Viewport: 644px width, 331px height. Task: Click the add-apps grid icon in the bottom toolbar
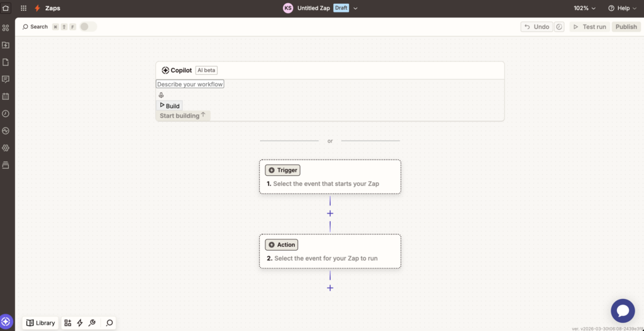68,323
